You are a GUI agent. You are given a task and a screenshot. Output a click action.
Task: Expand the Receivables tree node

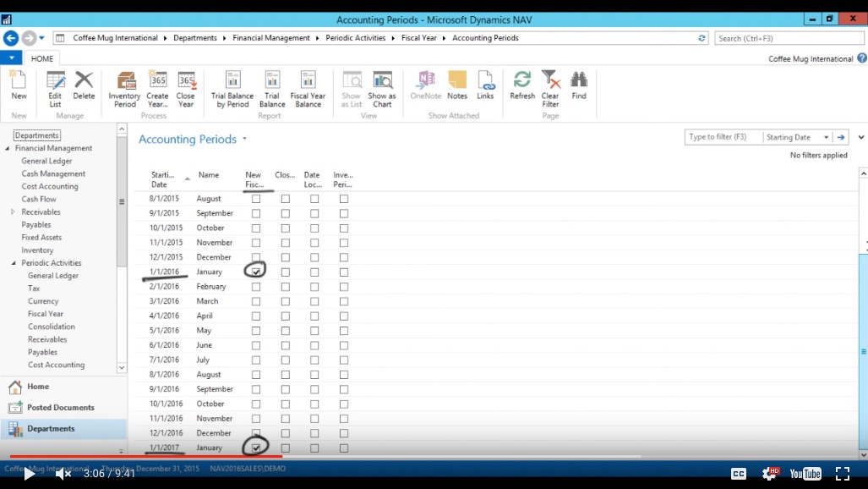click(x=13, y=212)
